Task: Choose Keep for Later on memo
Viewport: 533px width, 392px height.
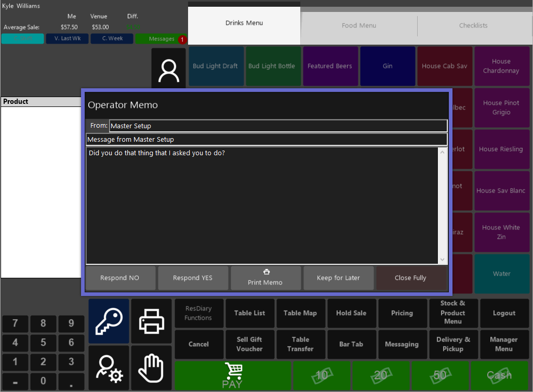Action: tap(338, 278)
